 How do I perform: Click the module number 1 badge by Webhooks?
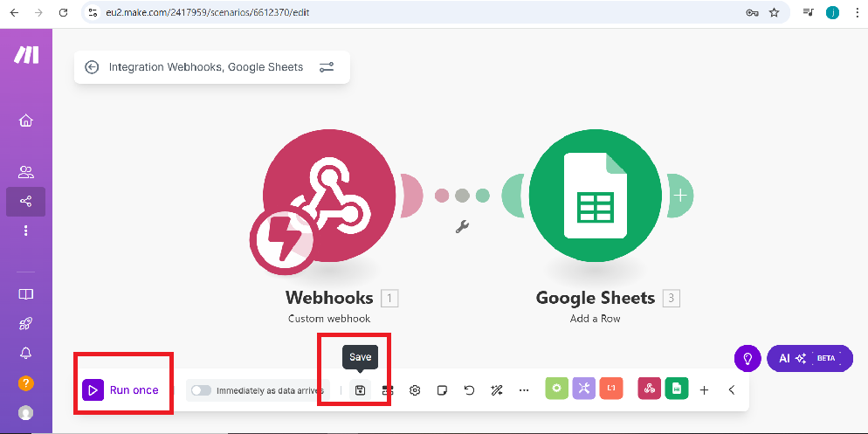389,299
